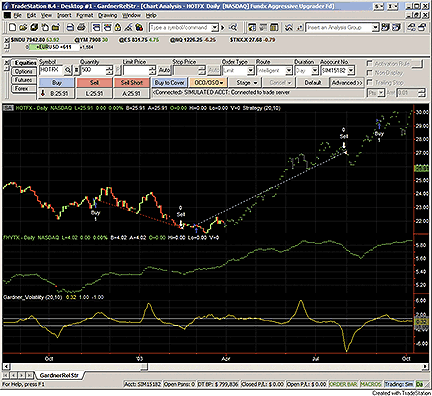Click into the Quantity input field
Viewport: 432px width, 396px height.
point(93,70)
